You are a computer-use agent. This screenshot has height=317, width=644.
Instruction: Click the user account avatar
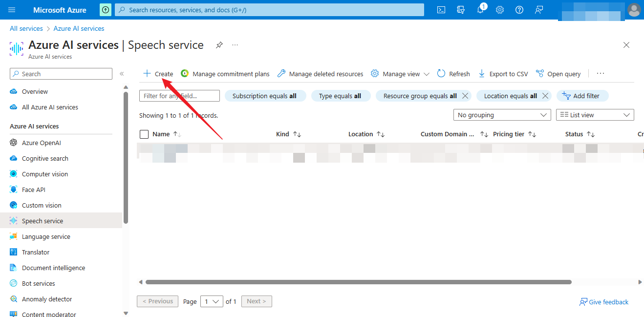point(634,10)
